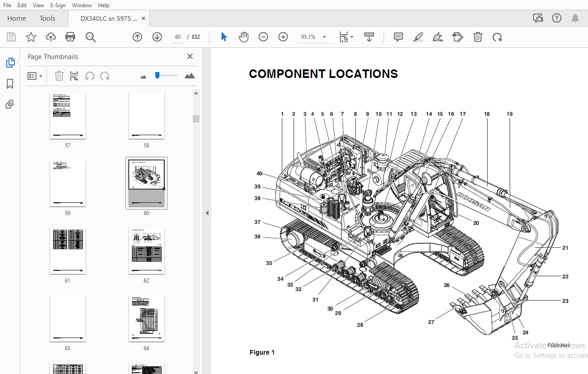Go to next page arrow
The width and height of the screenshot is (588, 374).
coord(157,37)
